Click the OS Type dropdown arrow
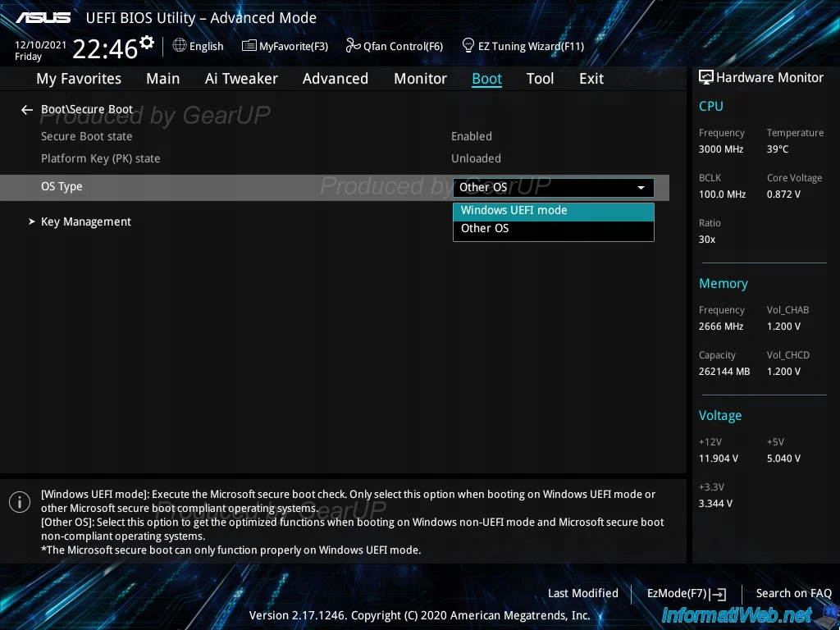 click(x=641, y=188)
